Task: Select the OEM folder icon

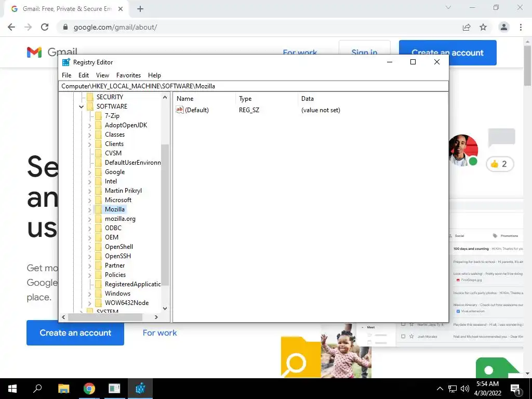Action: pos(98,237)
